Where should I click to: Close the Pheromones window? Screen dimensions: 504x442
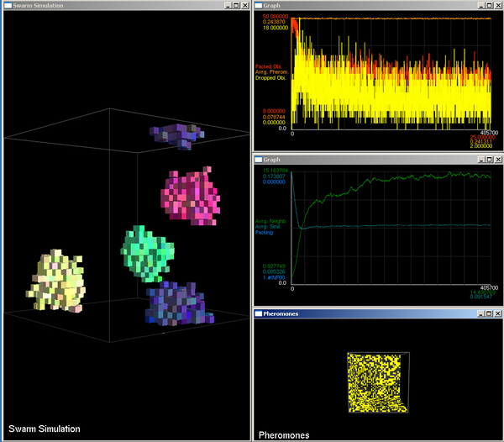pos(497,314)
